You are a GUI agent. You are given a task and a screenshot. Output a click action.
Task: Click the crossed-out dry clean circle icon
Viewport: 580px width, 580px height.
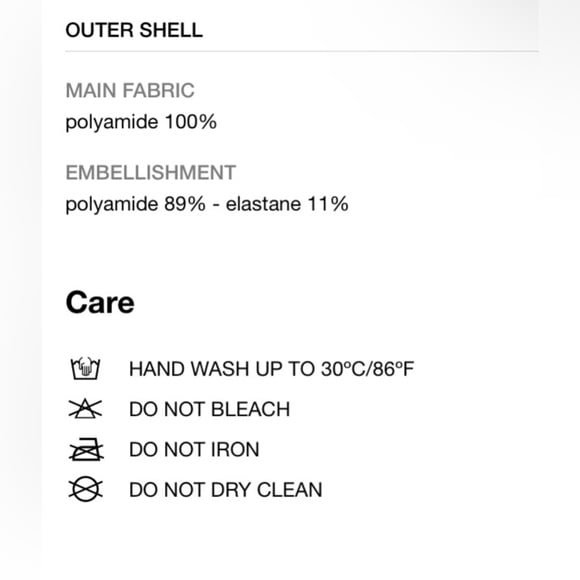click(85, 489)
